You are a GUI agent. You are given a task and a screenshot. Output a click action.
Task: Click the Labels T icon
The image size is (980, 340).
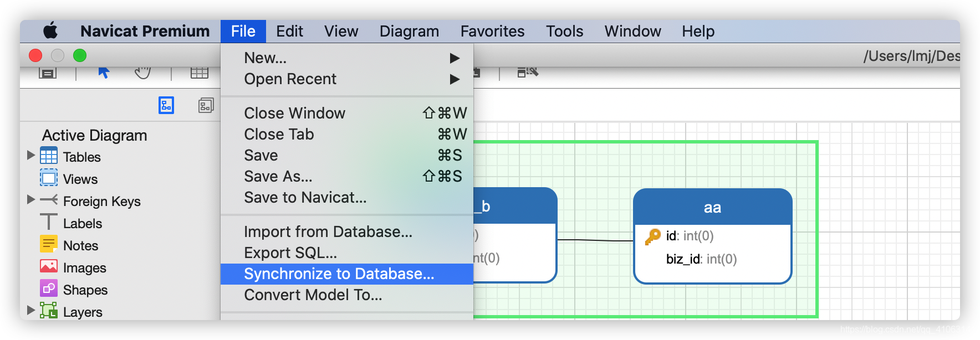click(x=49, y=222)
